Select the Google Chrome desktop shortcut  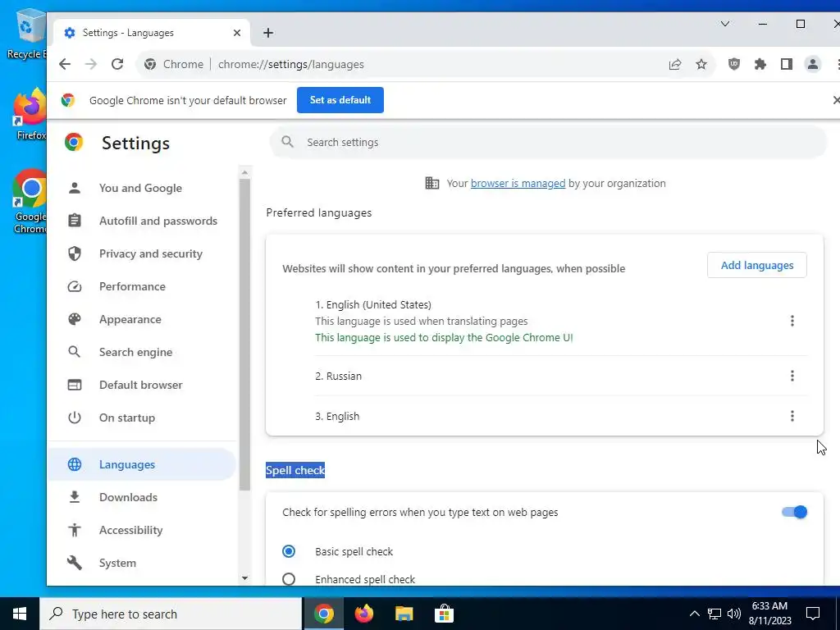pyautogui.click(x=30, y=202)
